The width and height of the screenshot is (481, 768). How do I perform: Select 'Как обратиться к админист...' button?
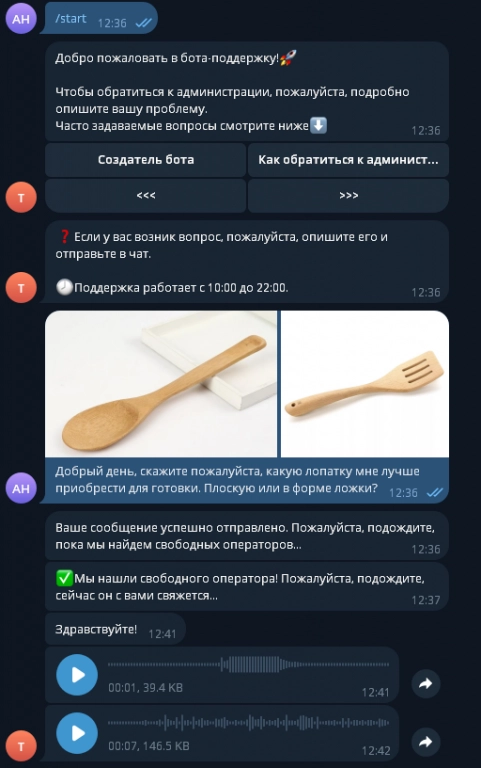[x=348, y=160]
